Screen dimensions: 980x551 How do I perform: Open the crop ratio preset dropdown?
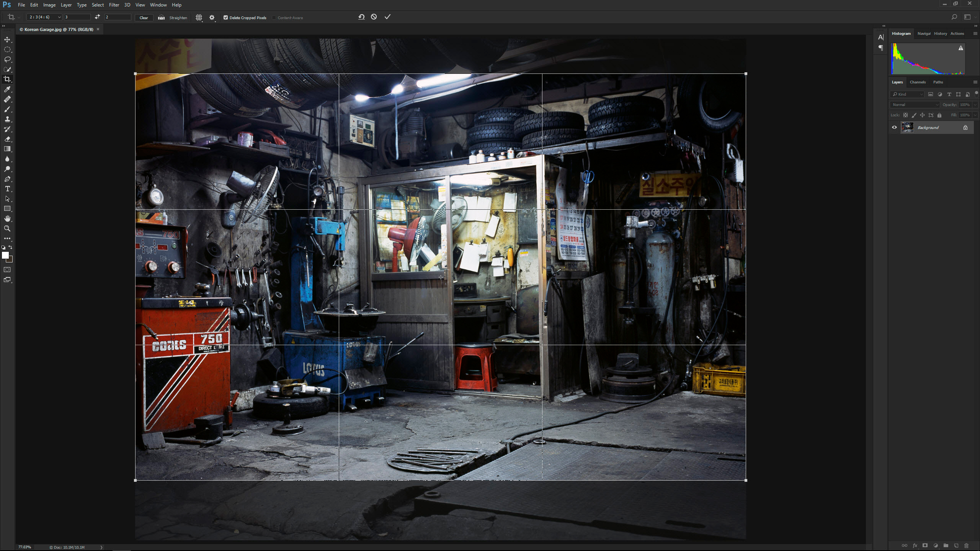pyautogui.click(x=44, y=17)
